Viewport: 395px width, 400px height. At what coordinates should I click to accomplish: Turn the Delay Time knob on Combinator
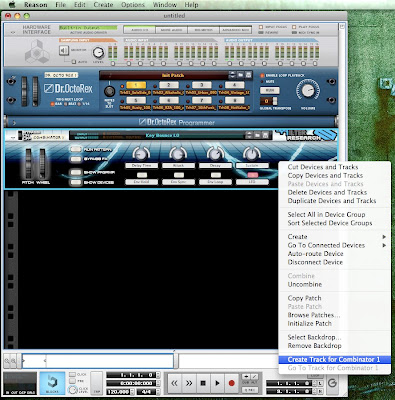click(141, 154)
